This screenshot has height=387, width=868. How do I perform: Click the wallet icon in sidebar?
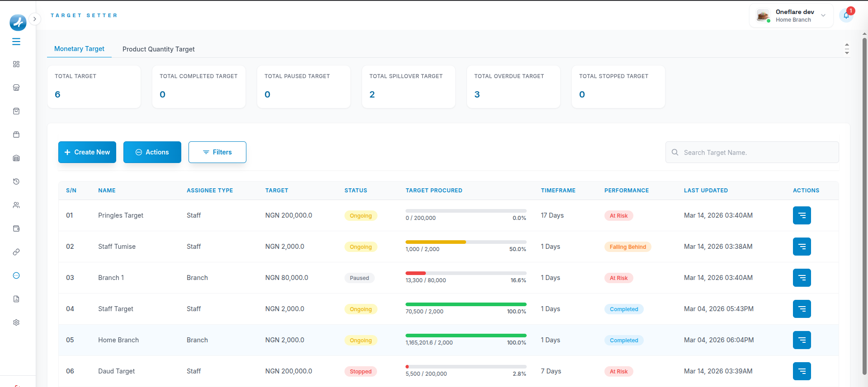coord(16,228)
